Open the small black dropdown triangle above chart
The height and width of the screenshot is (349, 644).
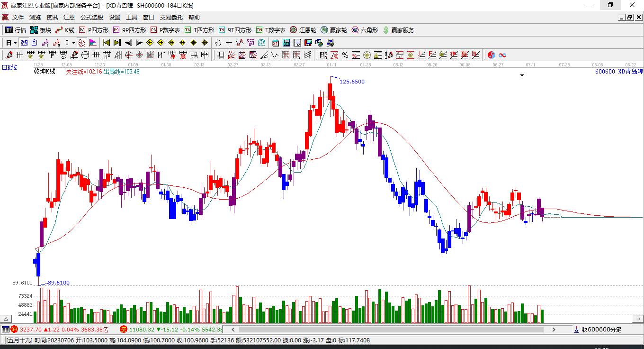(522, 75)
